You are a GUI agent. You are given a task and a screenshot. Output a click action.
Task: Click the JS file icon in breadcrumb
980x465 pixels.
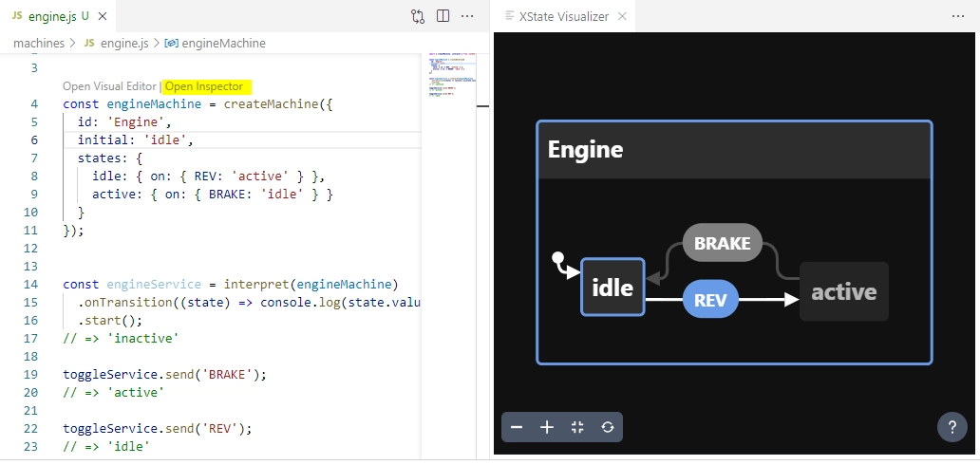pos(89,43)
